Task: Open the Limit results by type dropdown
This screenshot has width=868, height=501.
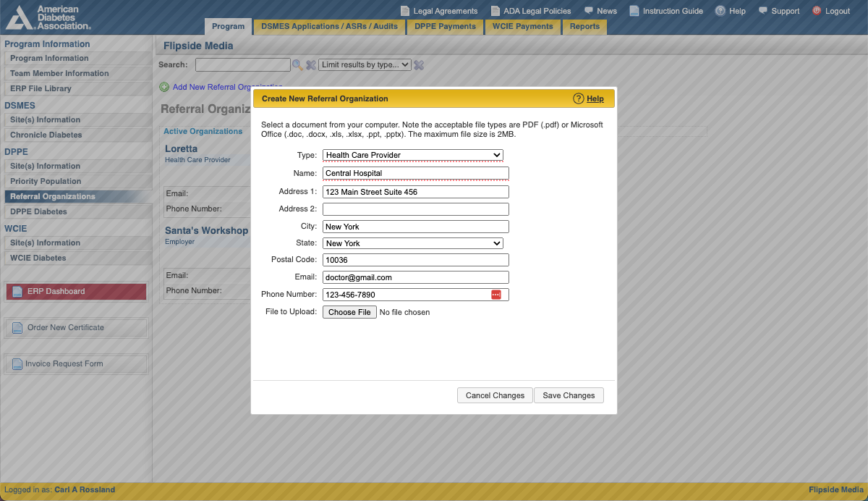Action: pos(365,64)
